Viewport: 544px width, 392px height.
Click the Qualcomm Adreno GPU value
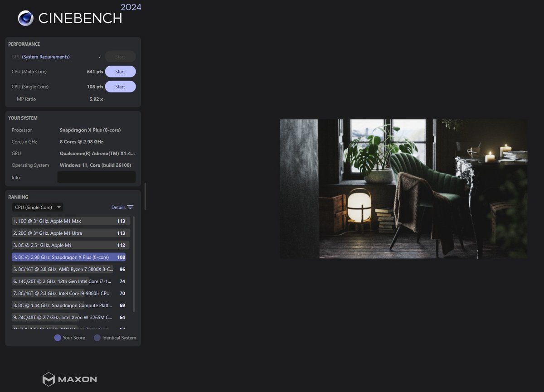click(97, 154)
